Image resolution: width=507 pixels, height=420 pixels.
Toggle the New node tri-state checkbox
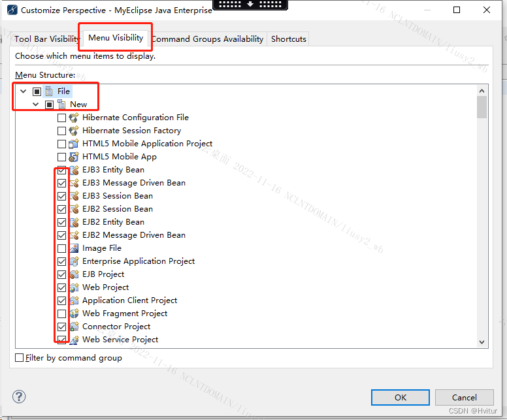[x=49, y=105]
